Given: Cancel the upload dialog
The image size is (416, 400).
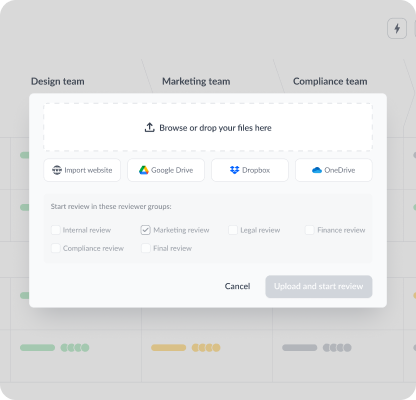Looking at the screenshot, I should click(237, 286).
